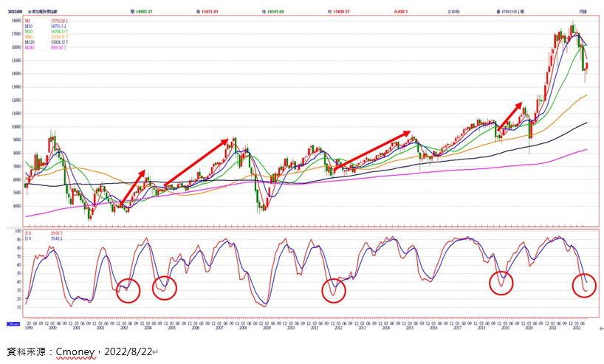Open the Cmoney source link in caption
604x364 pixels.
75,351
